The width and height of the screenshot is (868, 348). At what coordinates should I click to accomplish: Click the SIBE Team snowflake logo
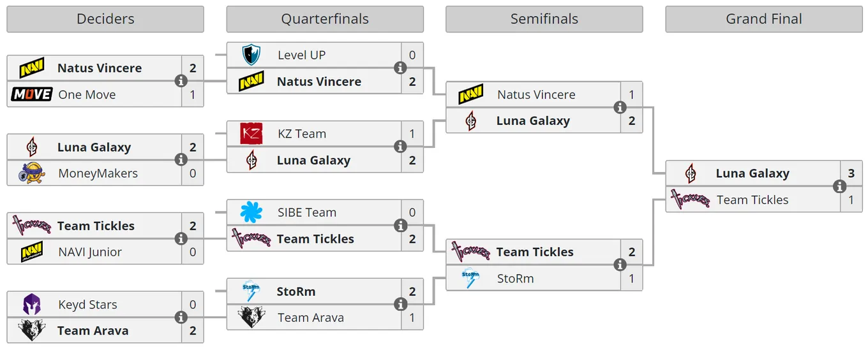point(251,212)
